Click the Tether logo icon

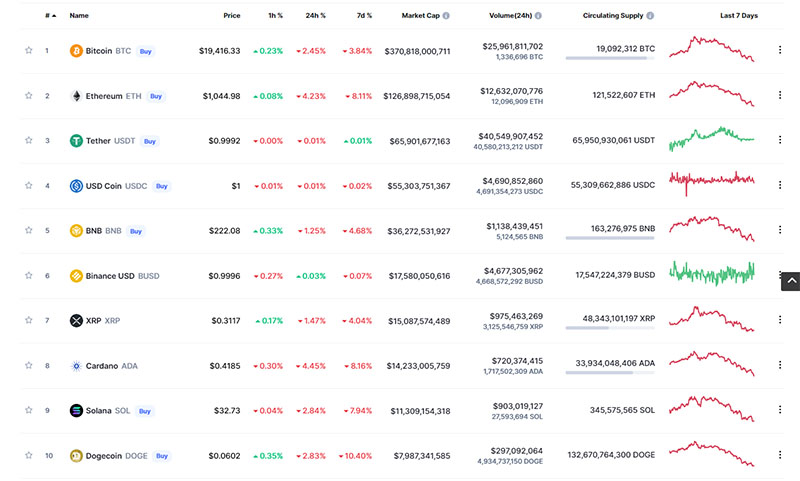[76, 141]
